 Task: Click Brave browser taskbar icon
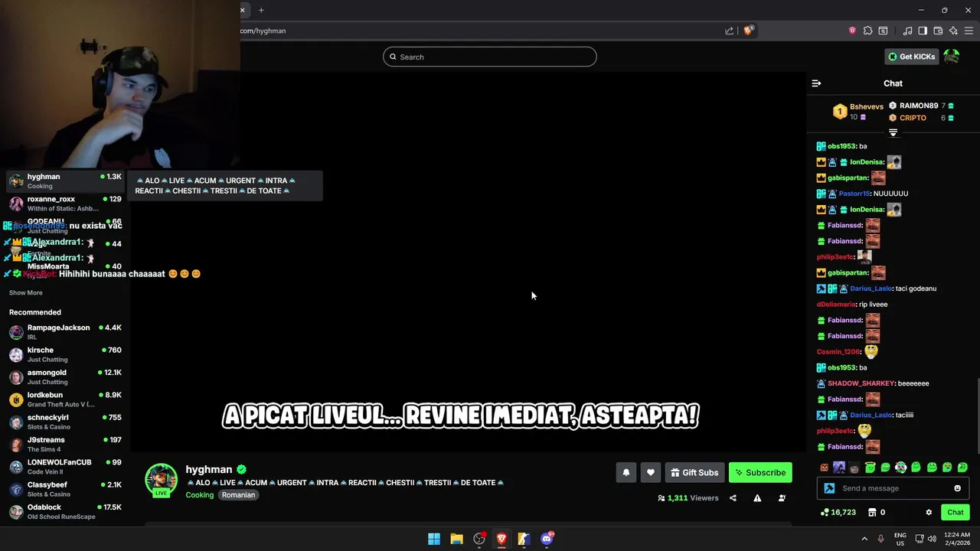(501, 539)
